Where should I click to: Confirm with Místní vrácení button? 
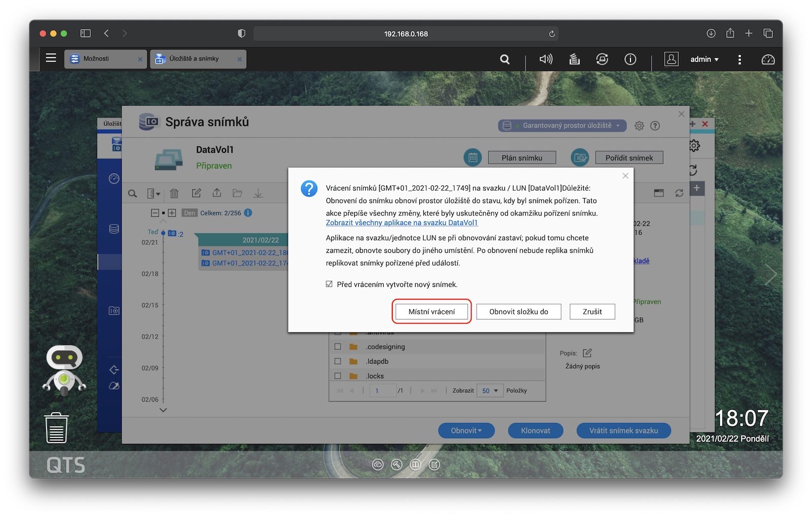(x=432, y=311)
